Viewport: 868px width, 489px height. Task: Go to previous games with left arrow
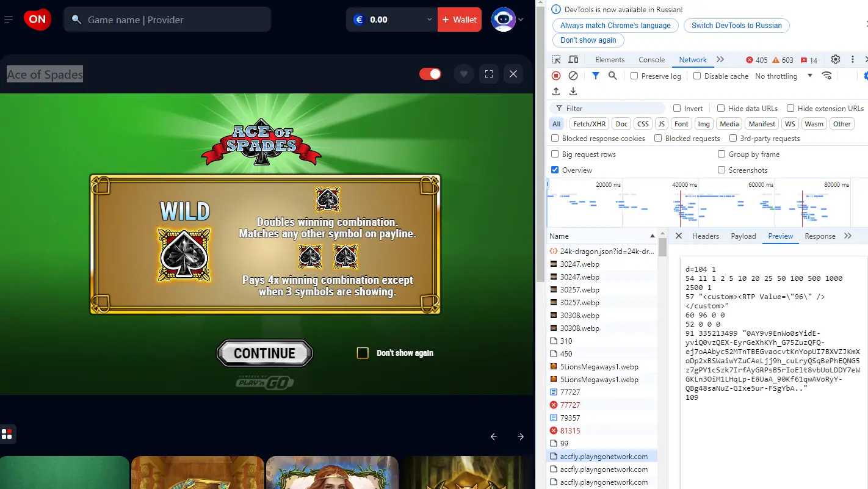coord(494,436)
